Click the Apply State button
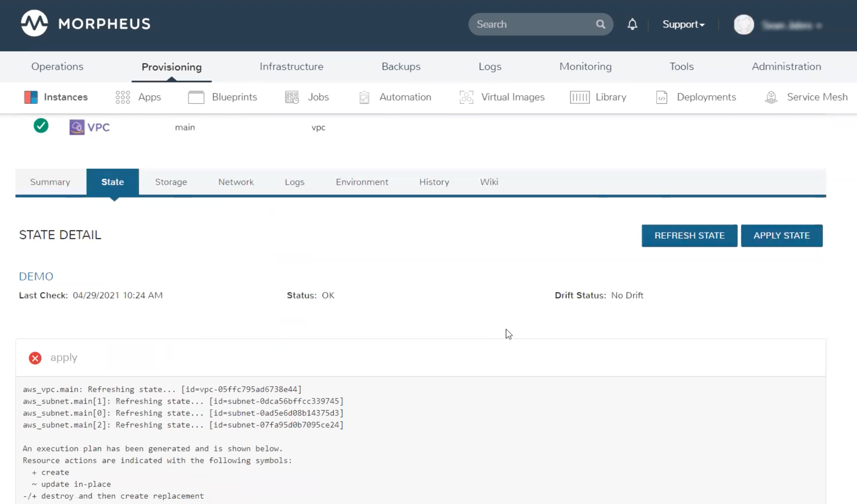The height and width of the screenshot is (504, 857). [x=782, y=235]
